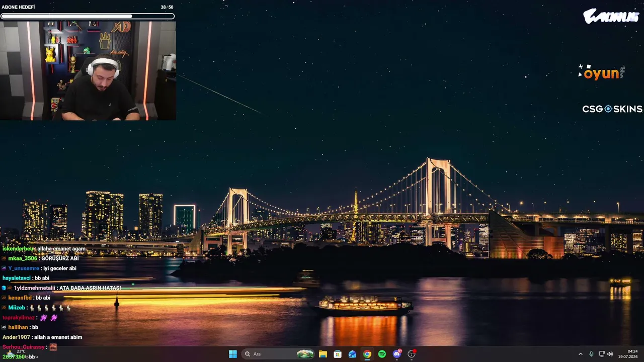Open File Explorer from the taskbar
644x362 pixels.
point(323,354)
